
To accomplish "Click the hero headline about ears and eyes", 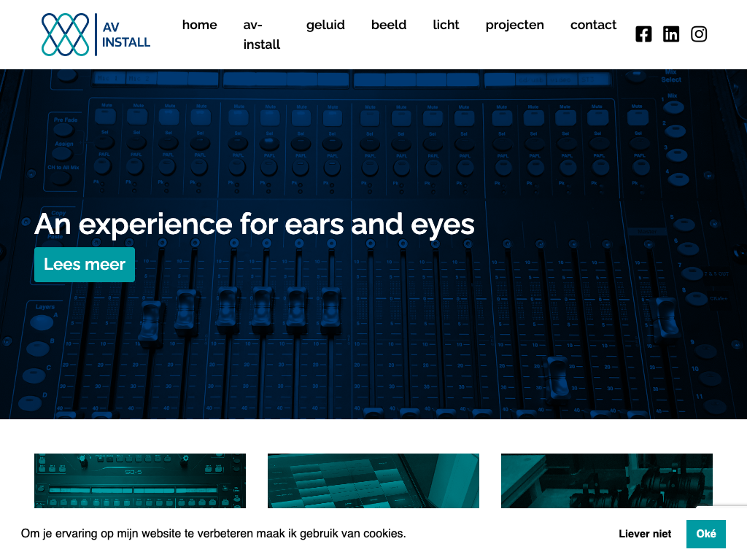I will point(255,224).
